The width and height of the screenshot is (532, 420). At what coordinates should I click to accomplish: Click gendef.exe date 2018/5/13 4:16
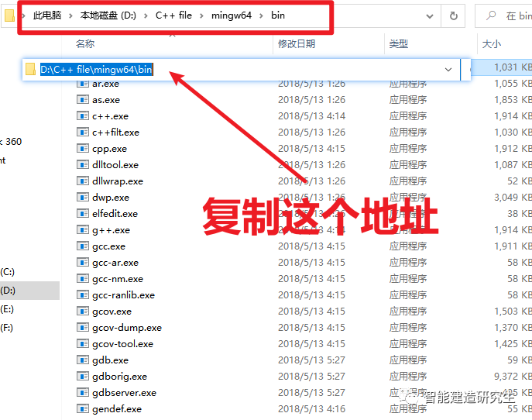(x=311, y=409)
